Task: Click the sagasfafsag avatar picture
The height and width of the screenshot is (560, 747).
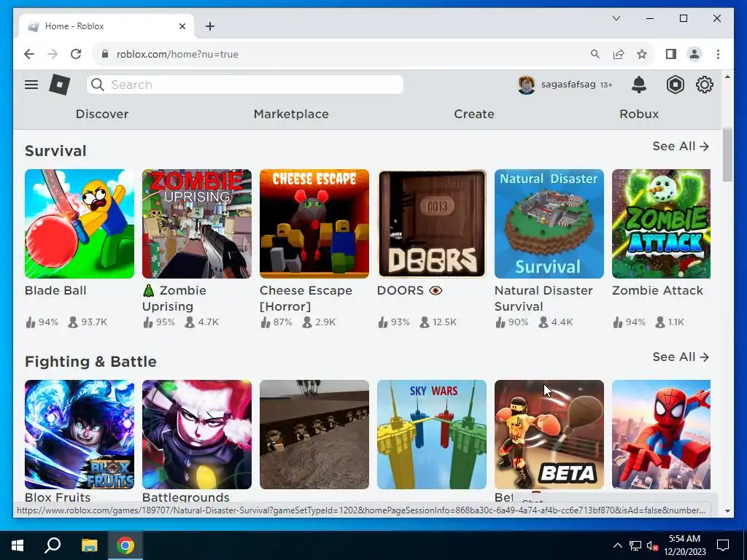Action: (x=527, y=85)
